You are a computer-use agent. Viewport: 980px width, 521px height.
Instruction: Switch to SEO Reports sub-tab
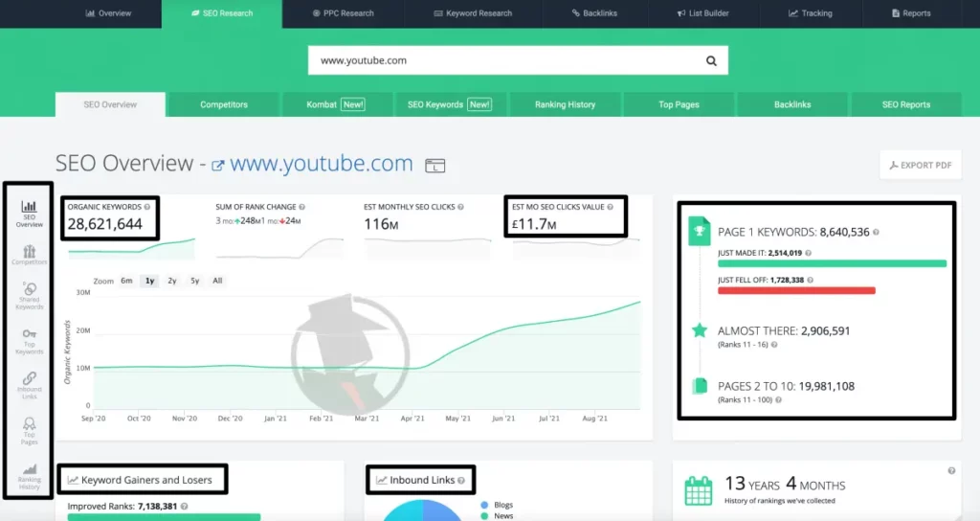click(x=906, y=104)
